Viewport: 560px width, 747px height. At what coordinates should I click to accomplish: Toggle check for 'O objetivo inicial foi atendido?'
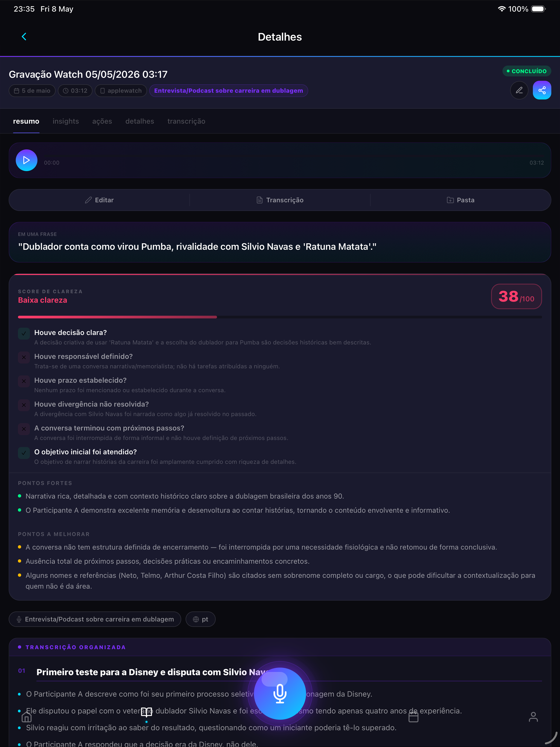(x=24, y=453)
